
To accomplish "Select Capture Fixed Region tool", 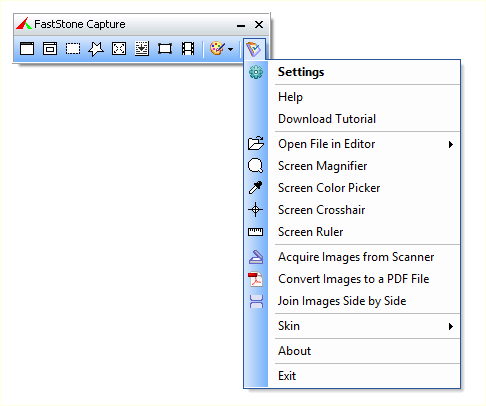I will [x=165, y=49].
